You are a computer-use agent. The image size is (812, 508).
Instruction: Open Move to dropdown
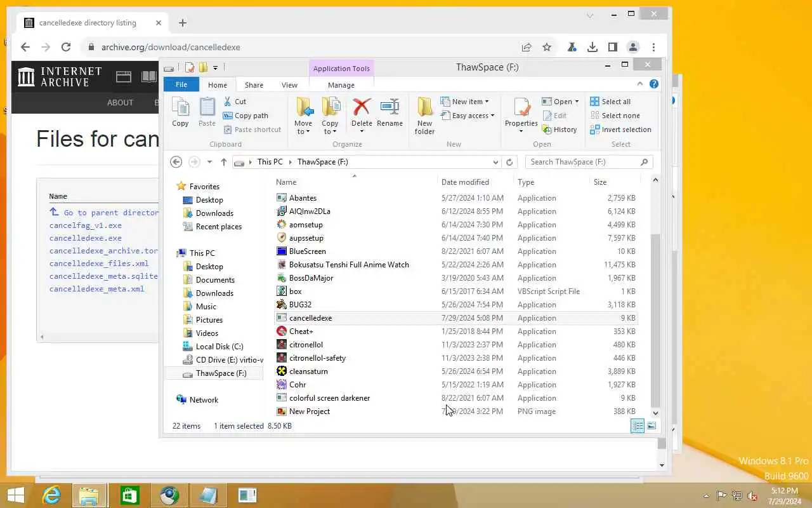[303, 128]
